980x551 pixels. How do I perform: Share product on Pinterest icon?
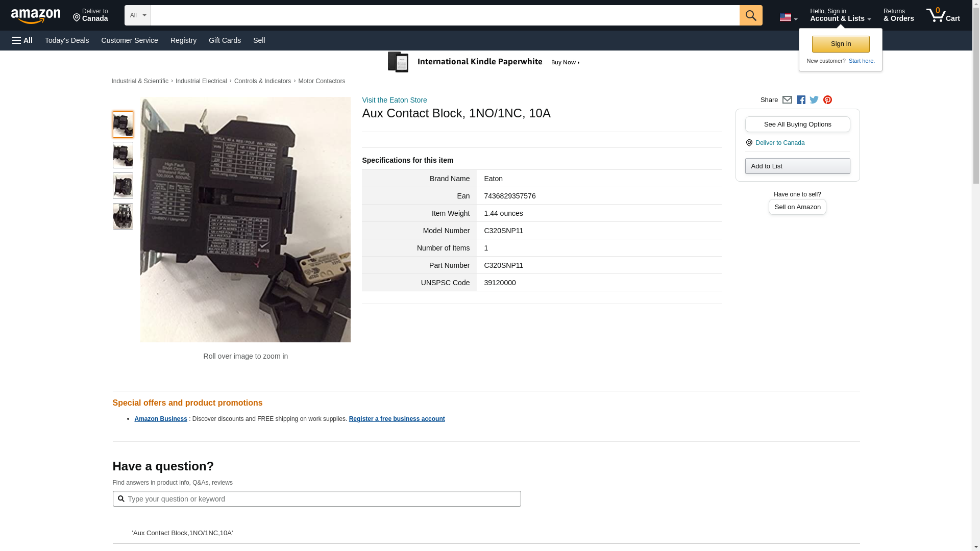tap(827, 100)
